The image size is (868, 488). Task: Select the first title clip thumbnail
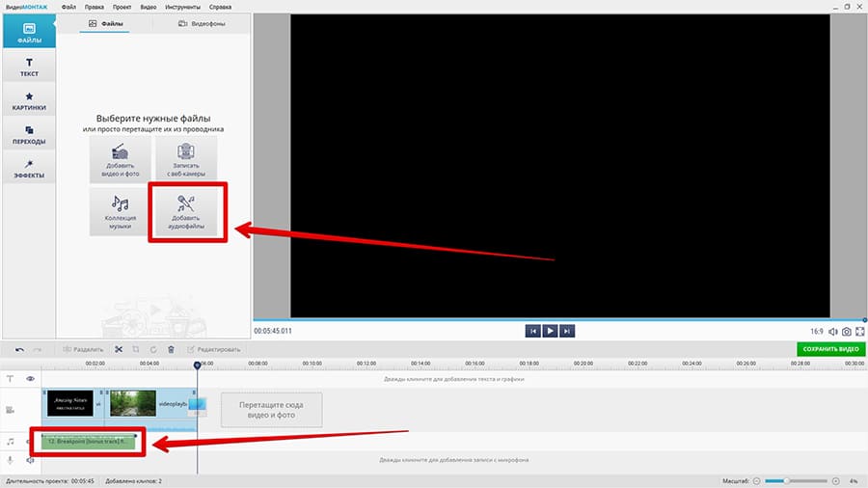coord(70,403)
